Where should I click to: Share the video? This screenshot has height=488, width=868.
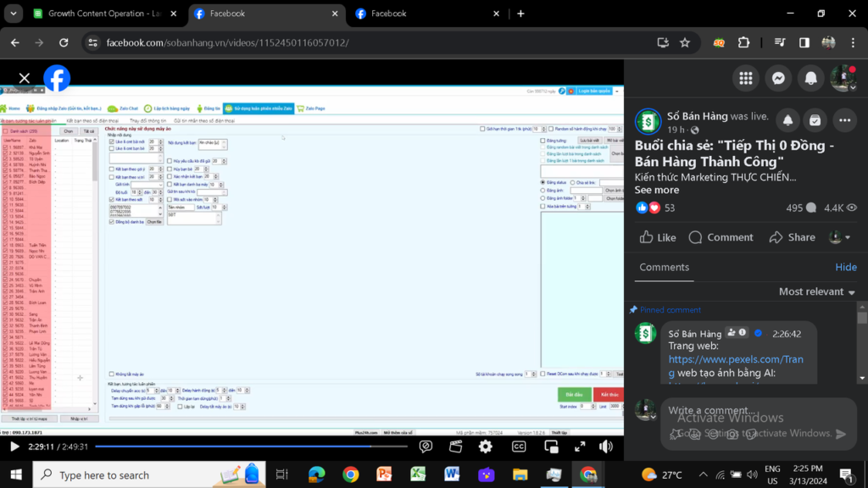tap(793, 237)
